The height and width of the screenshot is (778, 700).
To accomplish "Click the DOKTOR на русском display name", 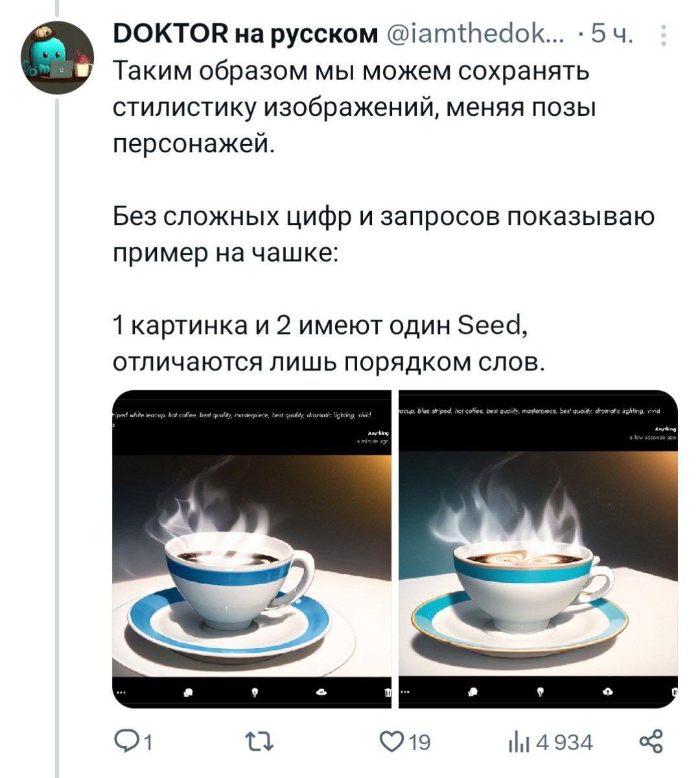I will click(x=246, y=34).
